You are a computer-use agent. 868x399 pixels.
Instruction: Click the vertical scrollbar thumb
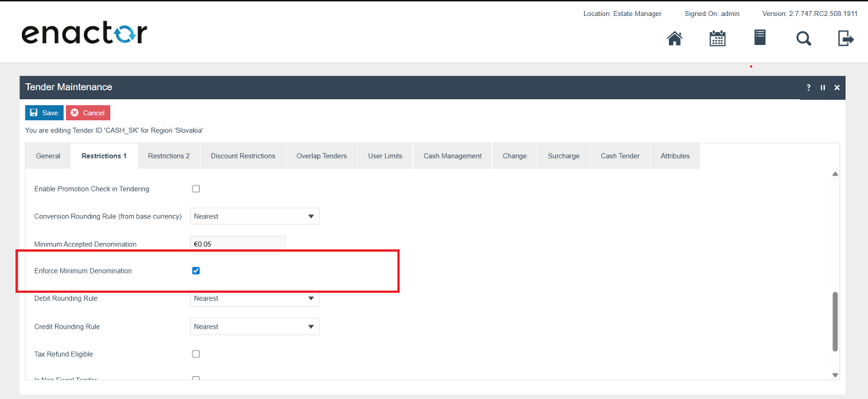click(x=835, y=320)
